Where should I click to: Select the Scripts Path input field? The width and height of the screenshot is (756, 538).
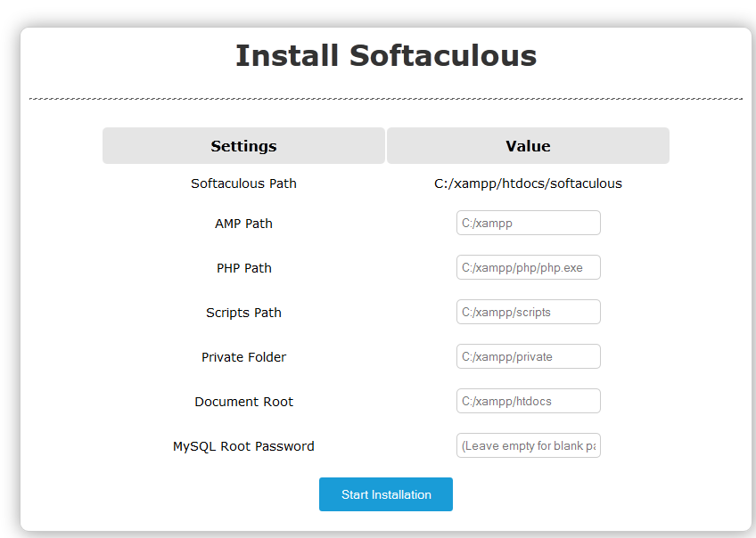click(529, 312)
